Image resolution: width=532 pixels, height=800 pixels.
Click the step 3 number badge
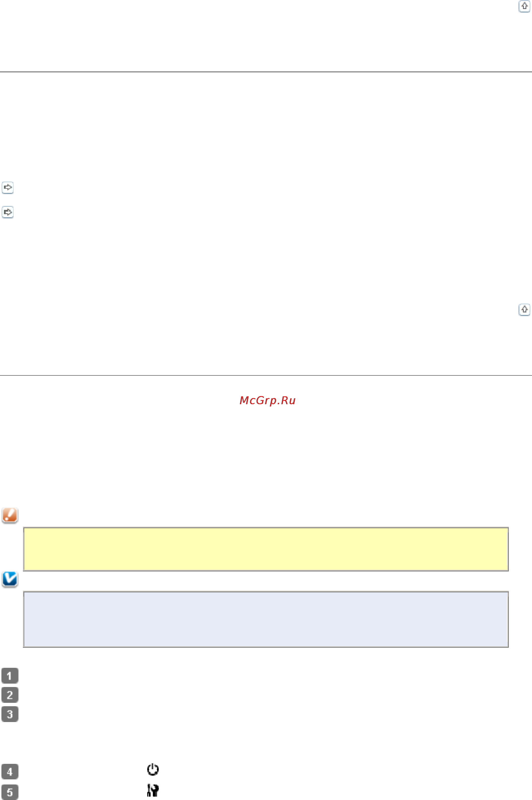(10, 714)
